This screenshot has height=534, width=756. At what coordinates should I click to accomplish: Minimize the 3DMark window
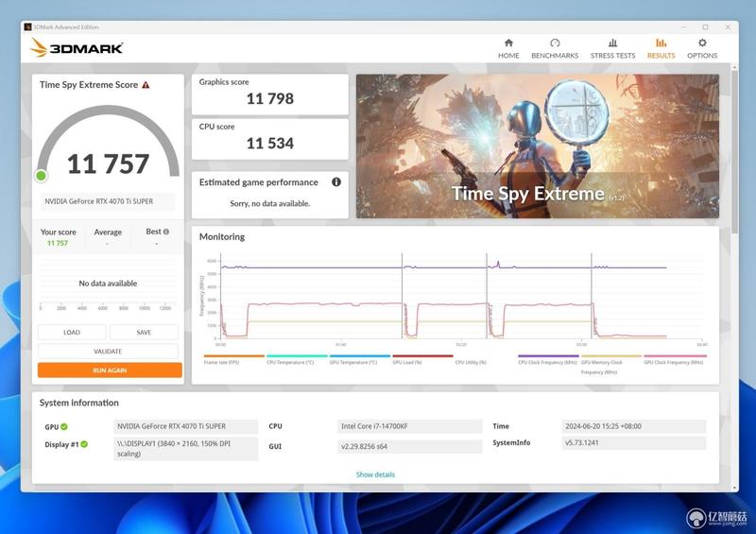point(683,27)
